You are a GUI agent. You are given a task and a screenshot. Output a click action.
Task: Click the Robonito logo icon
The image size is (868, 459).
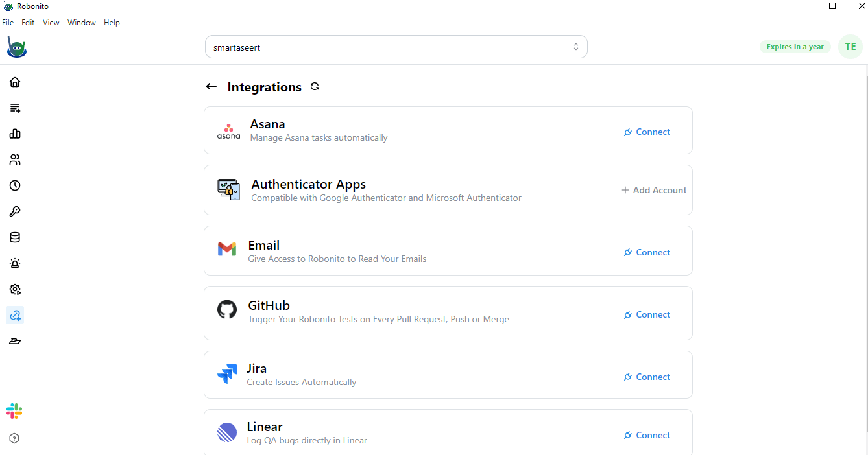tap(16, 47)
